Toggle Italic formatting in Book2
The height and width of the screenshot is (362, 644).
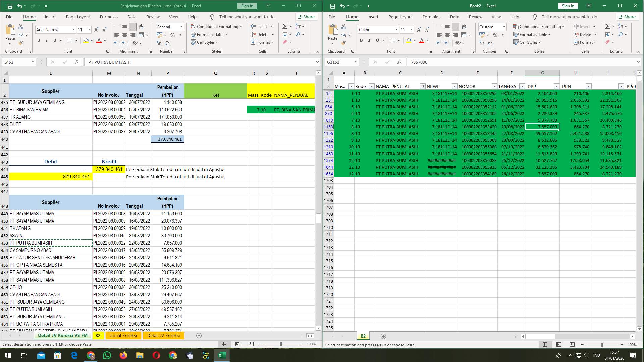tap(369, 40)
